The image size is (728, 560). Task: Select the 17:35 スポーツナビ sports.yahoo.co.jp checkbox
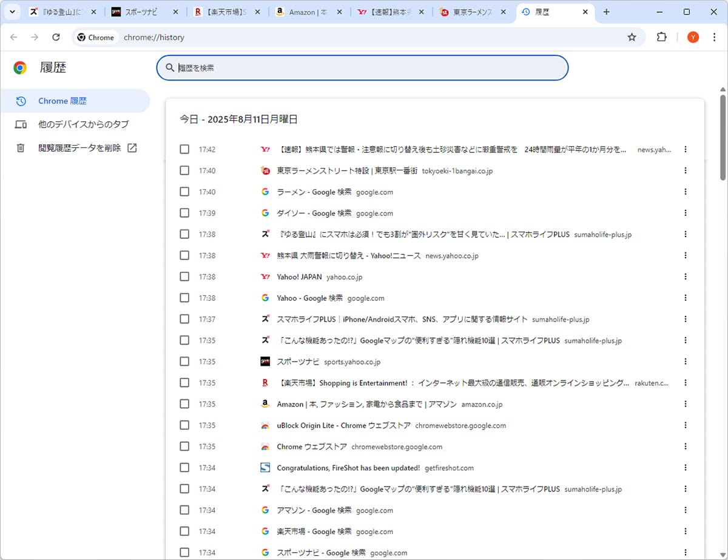184,362
